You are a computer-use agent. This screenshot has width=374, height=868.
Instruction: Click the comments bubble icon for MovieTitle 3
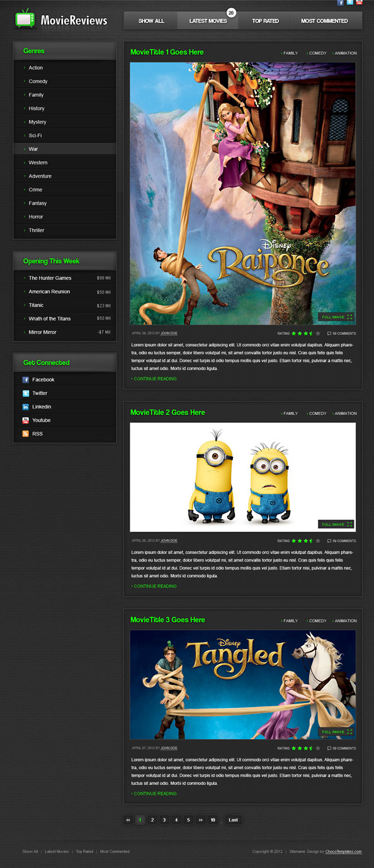pyautogui.click(x=329, y=748)
